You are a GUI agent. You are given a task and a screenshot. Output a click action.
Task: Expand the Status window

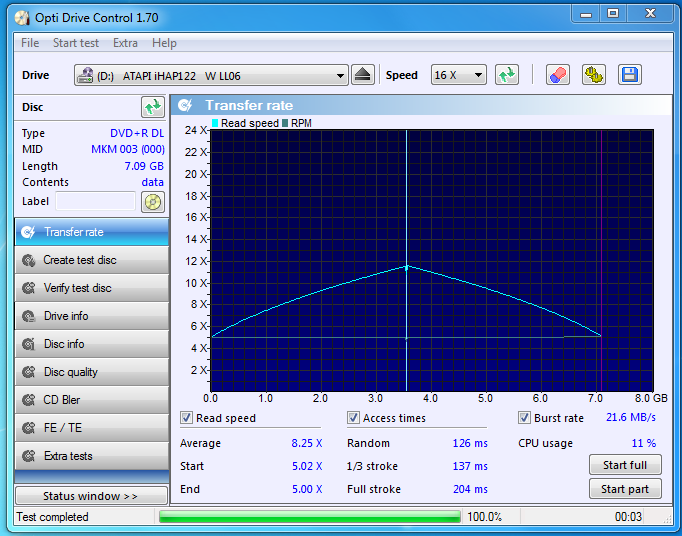pos(91,496)
